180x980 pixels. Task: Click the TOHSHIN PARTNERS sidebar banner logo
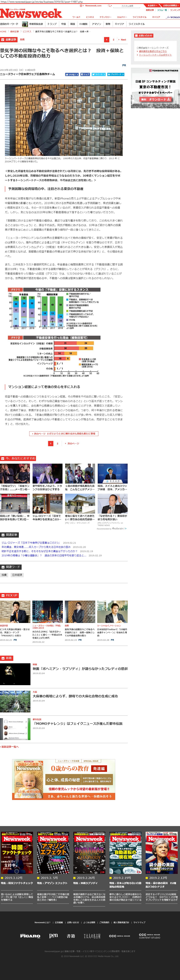click(164, 71)
